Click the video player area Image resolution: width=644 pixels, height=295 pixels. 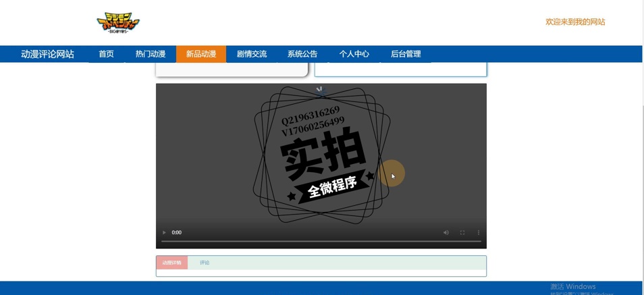tap(321, 166)
